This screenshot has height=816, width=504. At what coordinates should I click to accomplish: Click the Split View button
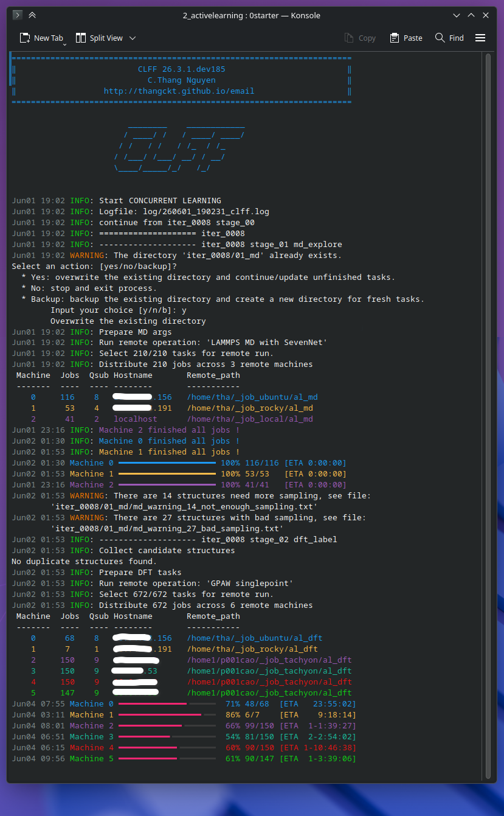(99, 38)
